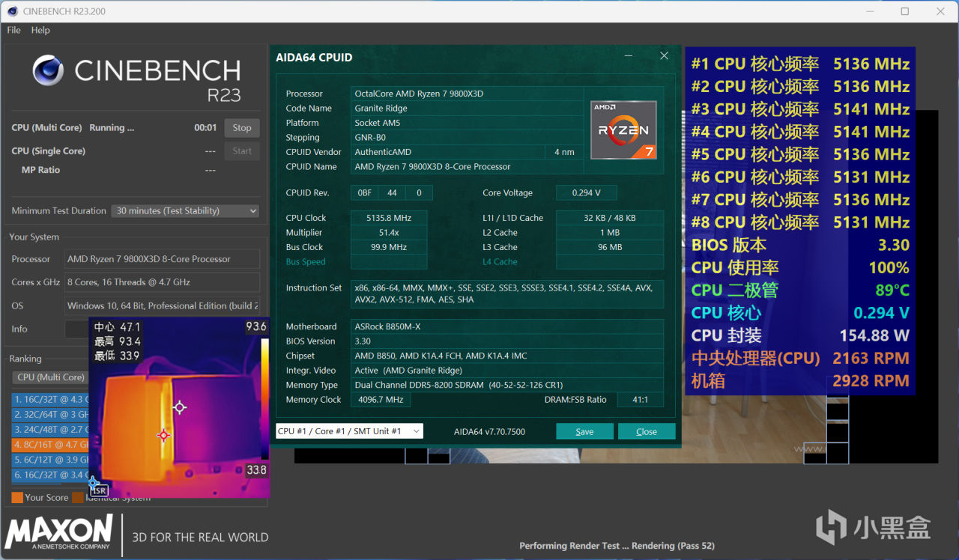This screenshot has height=560, width=959.
Task: Click the "4 nm" process value
Action: (564, 152)
